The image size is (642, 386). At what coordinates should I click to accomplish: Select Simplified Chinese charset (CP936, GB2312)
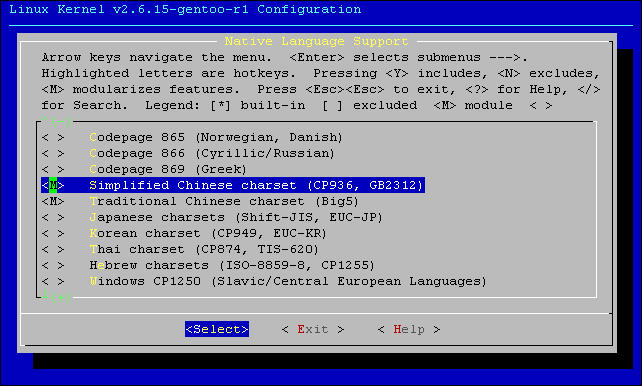click(x=256, y=185)
